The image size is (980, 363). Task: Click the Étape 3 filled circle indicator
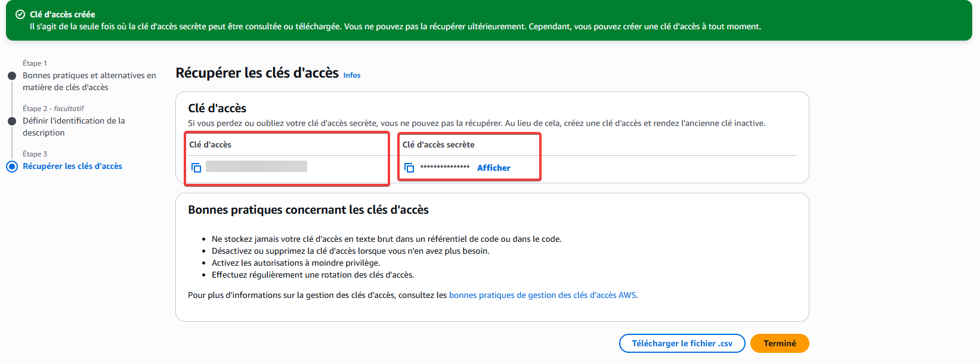[x=12, y=166]
